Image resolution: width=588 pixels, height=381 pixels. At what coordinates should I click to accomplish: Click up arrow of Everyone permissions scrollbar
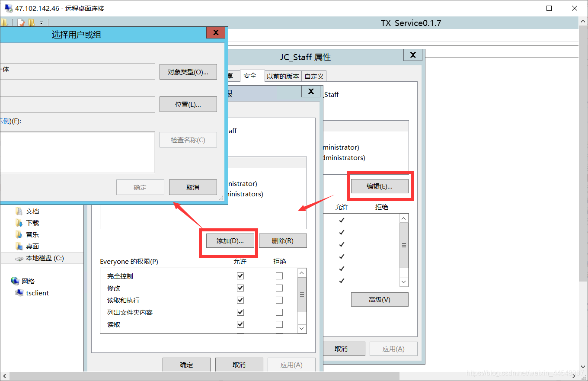[x=302, y=273]
